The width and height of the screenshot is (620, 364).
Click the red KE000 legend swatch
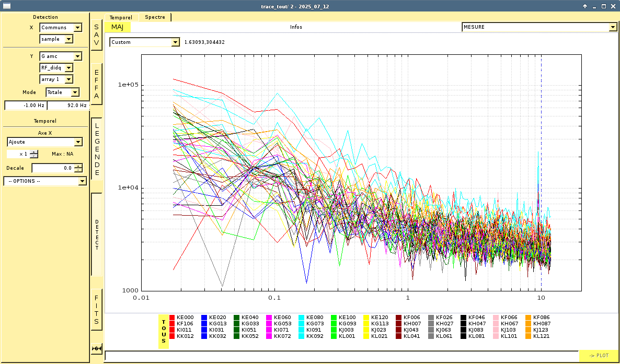click(172, 318)
